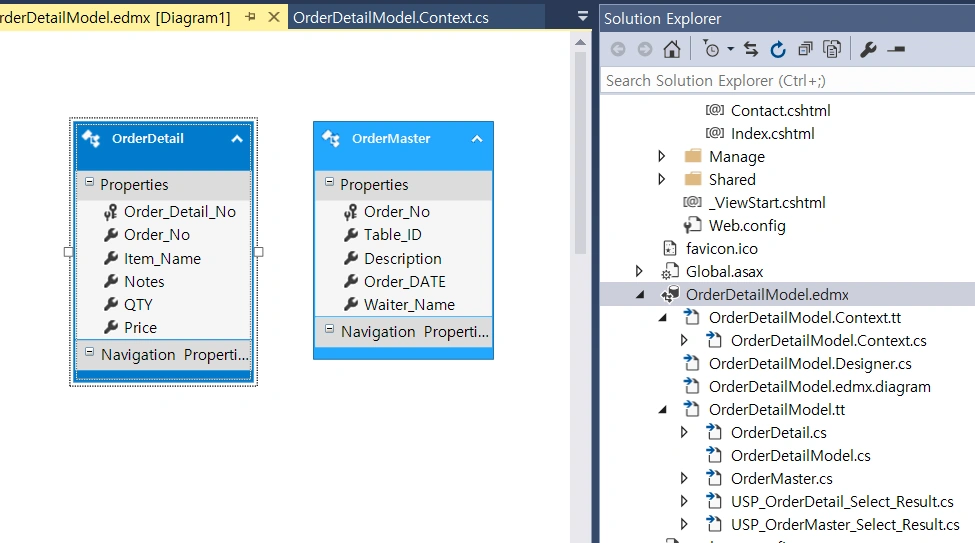Open Properties via the wrench icon
The width and height of the screenshot is (975, 543).
[x=868, y=49]
